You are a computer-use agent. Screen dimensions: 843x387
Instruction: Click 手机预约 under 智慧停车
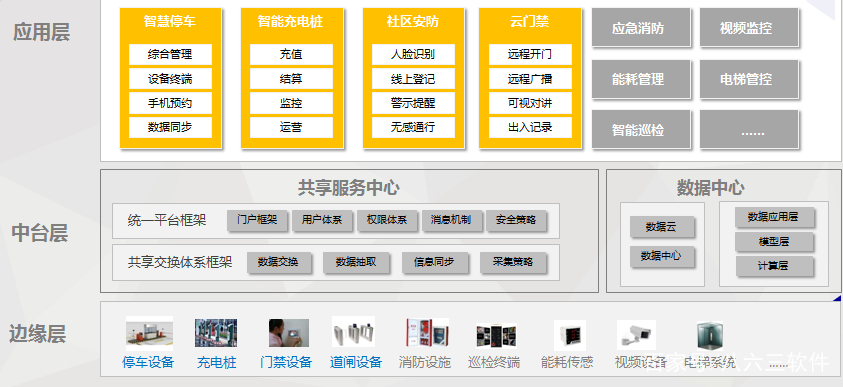pyautogui.click(x=170, y=103)
